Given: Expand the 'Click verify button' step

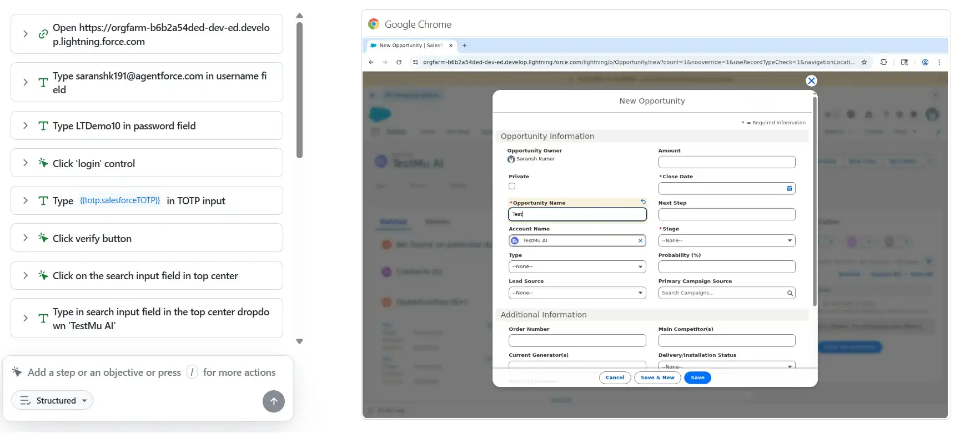Looking at the screenshot, I should [26, 238].
